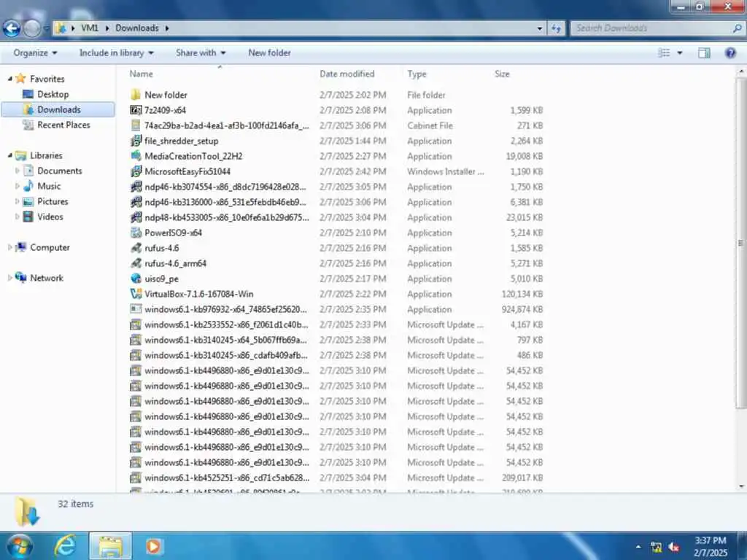
Task: Toggle the preview pane button
Action: [704, 52]
